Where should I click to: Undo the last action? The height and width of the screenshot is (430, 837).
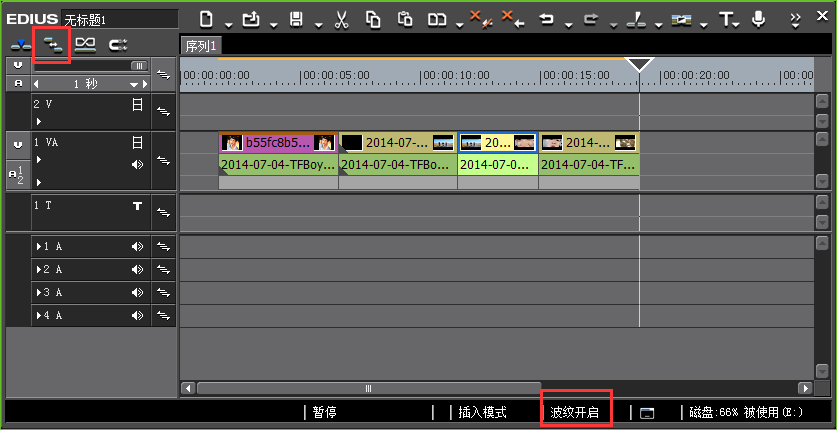pyautogui.click(x=546, y=20)
